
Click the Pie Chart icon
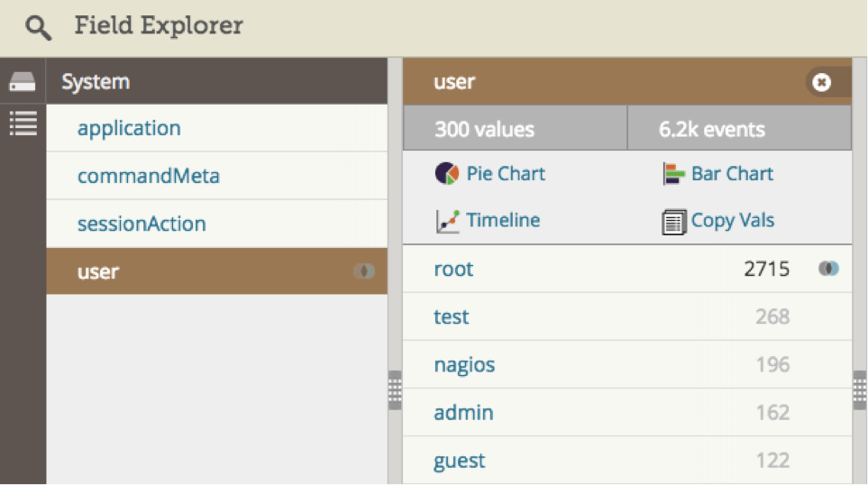point(447,174)
